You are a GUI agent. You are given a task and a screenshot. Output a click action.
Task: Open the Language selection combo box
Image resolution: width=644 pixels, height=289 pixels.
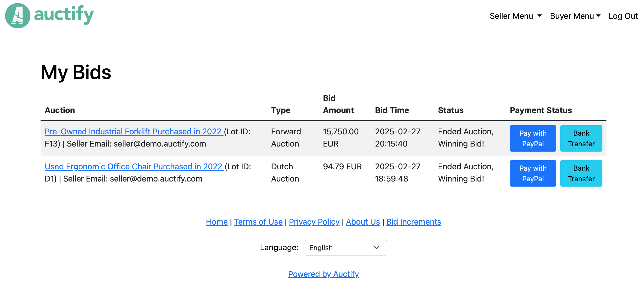point(346,248)
